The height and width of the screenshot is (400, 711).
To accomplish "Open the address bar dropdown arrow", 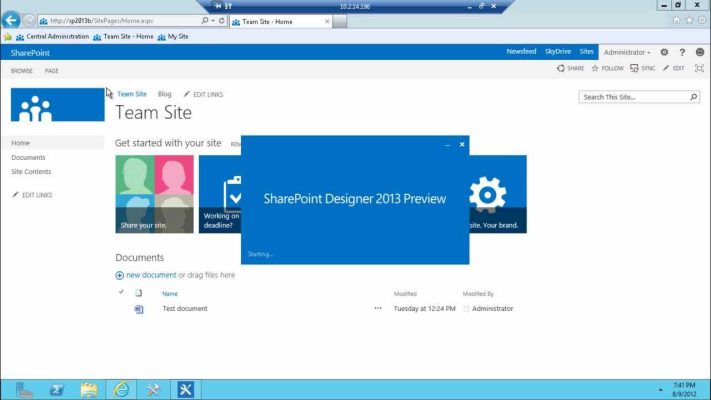I will [x=213, y=20].
